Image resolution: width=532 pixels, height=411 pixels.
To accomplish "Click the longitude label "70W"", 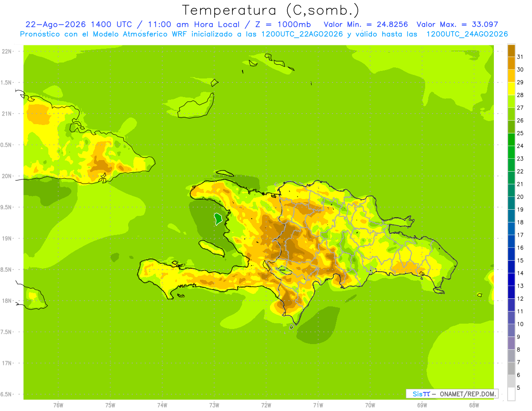I will 370,405.
